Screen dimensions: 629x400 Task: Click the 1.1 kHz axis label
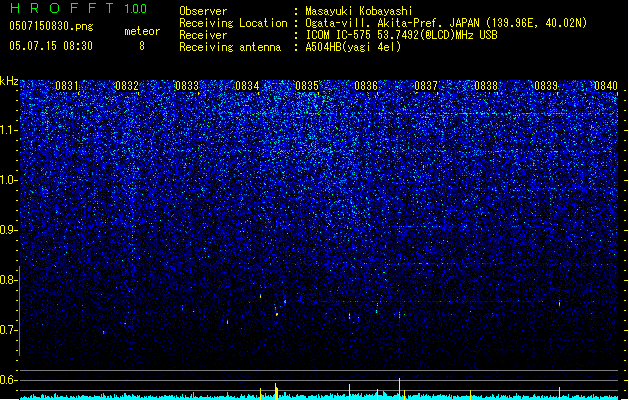pyautogui.click(x=9, y=130)
